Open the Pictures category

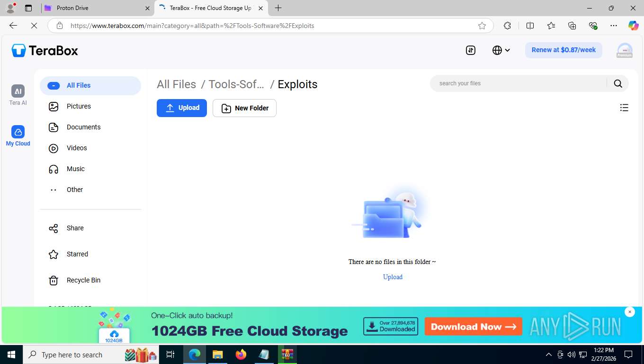click(90, 106)
